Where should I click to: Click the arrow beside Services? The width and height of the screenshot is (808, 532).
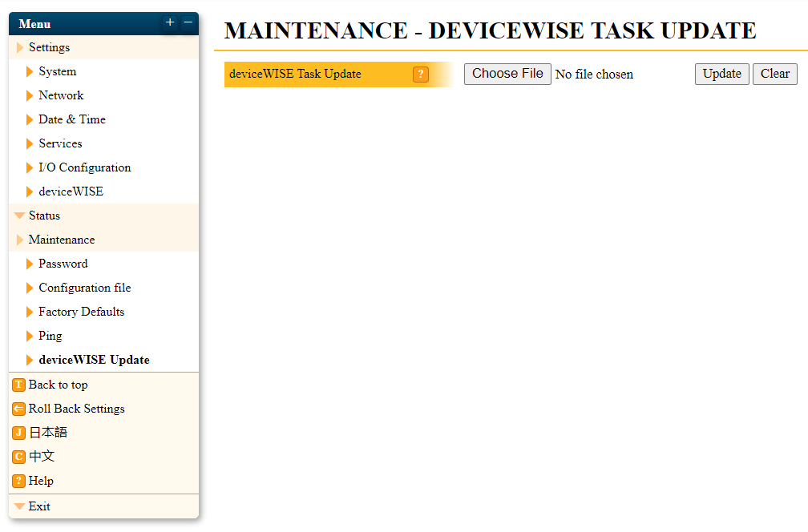point(30,143)
